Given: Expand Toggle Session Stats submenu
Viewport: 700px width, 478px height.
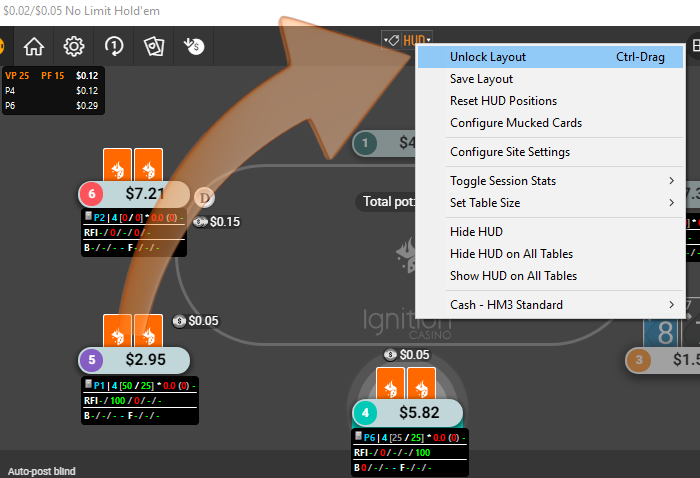Looking at the screenshot, I should (550, 181).
